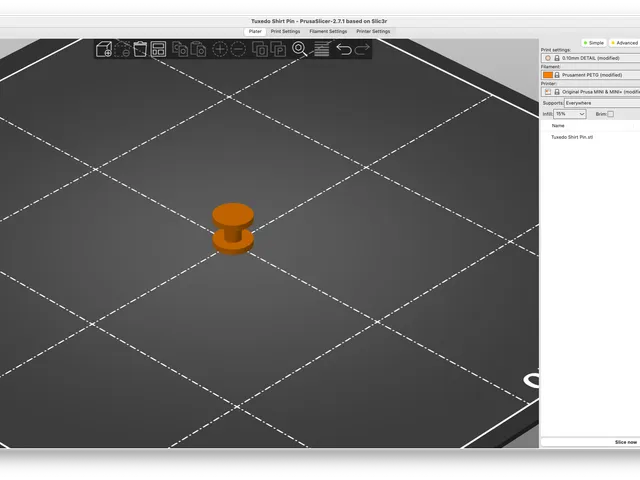
Task: Open the Printer preset dropdown
Action: point(591,92)
